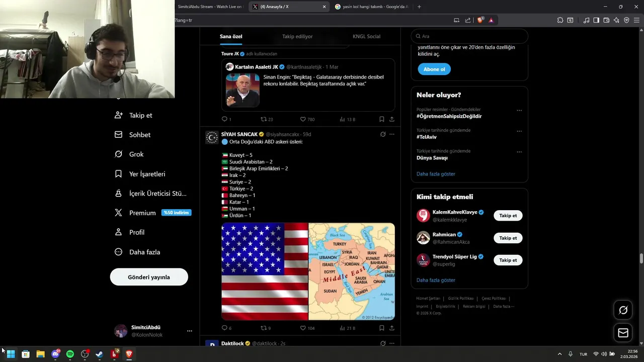Open more options on SİYAH SANCAK post
Screen dimensions: 644x362
(x=392, y=134)
